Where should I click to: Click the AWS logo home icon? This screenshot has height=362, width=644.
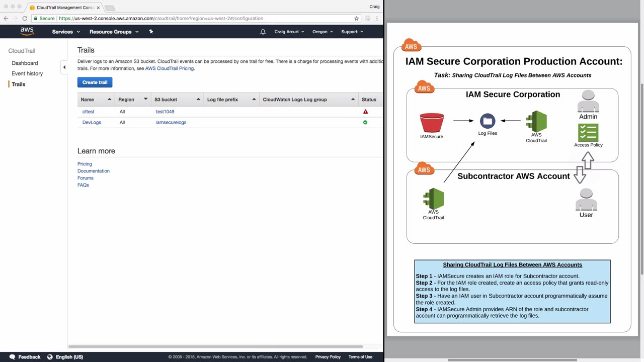(x=27, y=32)
